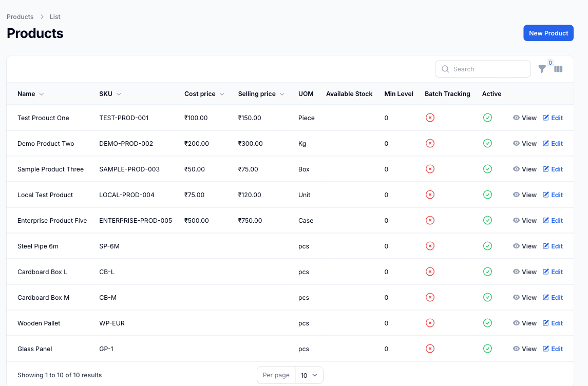The image size is (588, 386).
Task: View Enterprise Product Five
Action: point(525,220)
